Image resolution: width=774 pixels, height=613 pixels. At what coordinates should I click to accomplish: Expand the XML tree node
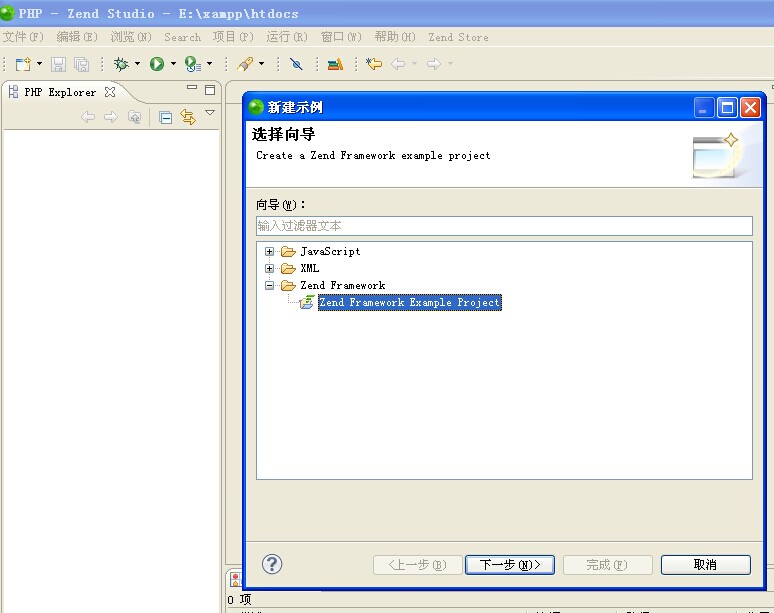270,269
